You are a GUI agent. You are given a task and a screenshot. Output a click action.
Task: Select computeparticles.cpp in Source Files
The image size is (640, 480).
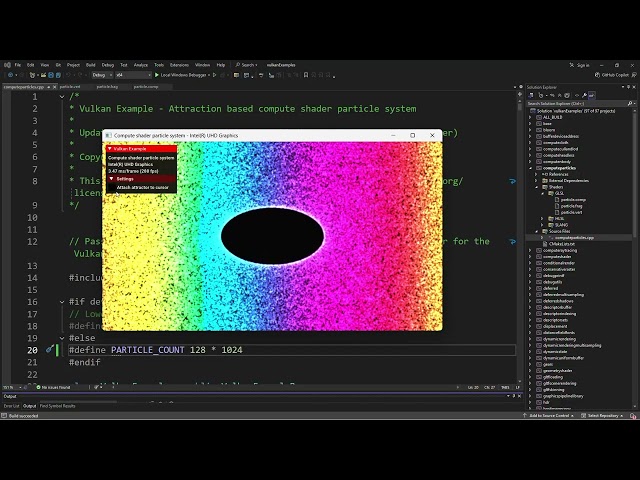pyautogui.click(x=574, y=238)
